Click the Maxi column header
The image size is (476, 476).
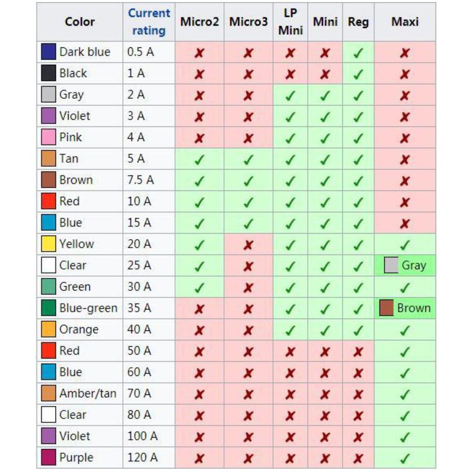[405, 22]
